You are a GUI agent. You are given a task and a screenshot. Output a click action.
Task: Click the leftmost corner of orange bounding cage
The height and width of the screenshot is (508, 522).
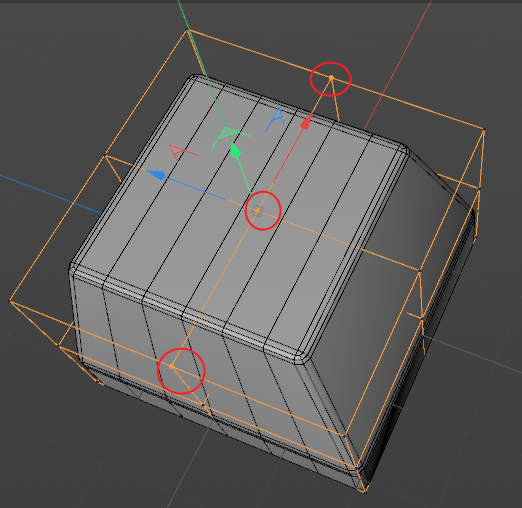point(10,301)
